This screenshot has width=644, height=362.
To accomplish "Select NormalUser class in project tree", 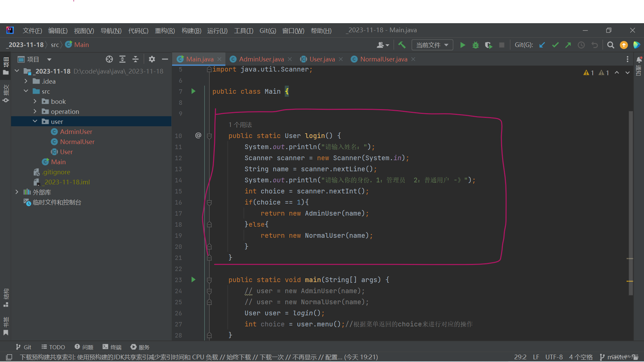I will (x=77, y=142).
